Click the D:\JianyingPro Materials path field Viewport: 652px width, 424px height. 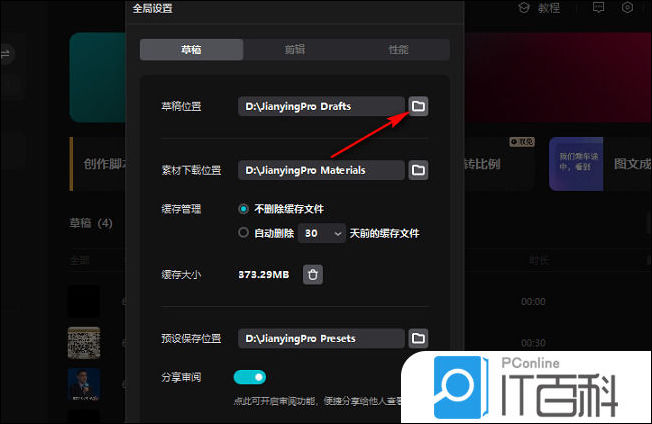321,170
